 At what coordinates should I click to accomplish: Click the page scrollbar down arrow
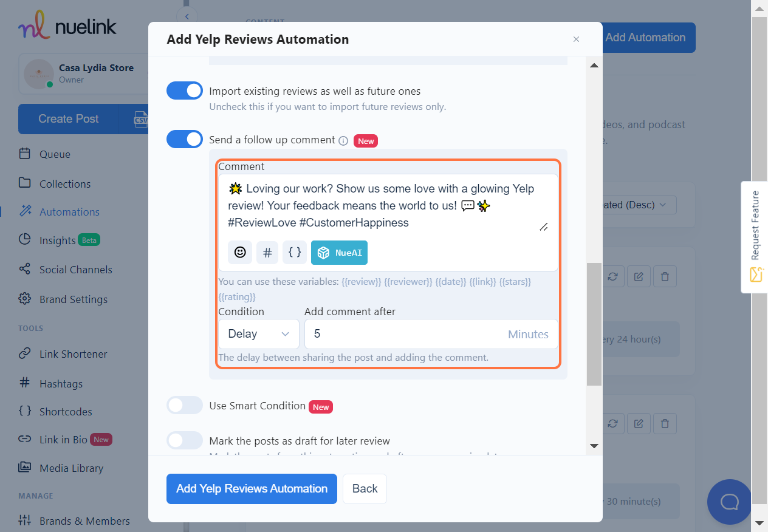pyautogui.click(x=759, y=522)
